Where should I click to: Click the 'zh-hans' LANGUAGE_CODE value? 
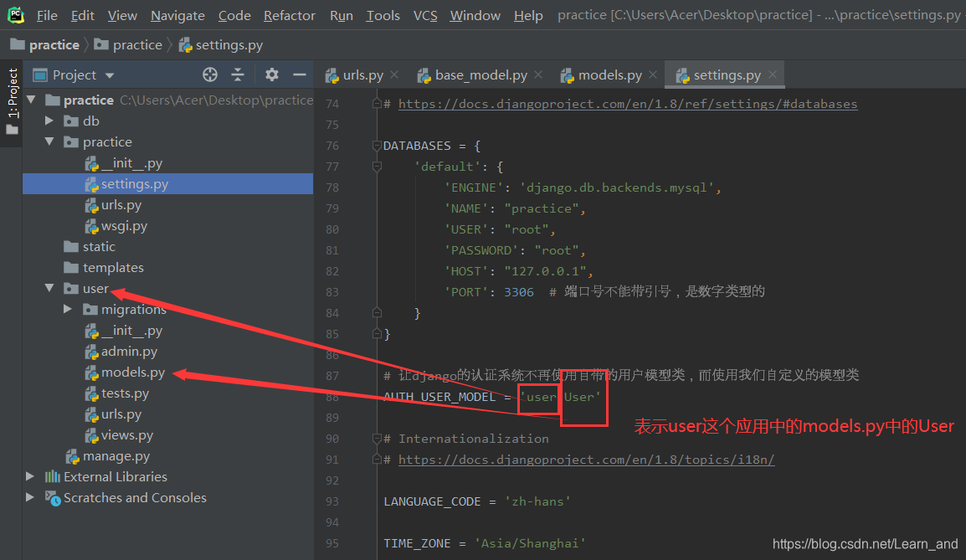pos(537,501)
